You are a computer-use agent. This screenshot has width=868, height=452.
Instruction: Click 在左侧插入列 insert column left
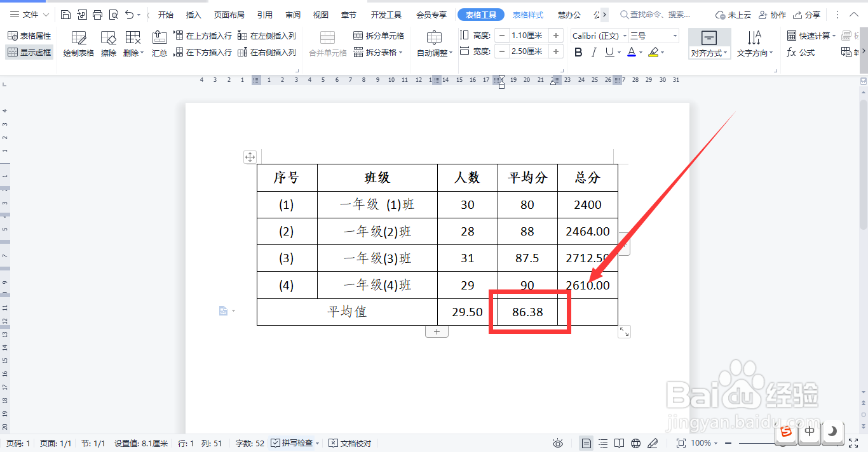(x=267, y=36)
